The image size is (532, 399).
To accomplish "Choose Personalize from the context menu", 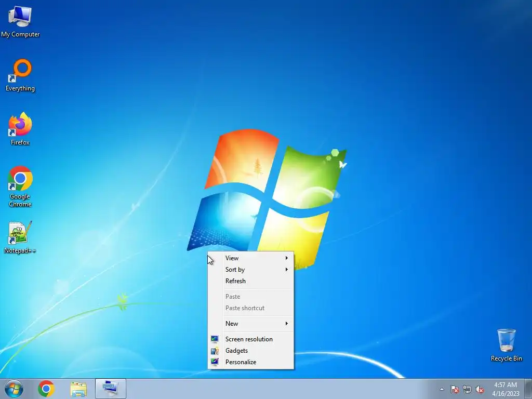I will (x=251, y=362).
